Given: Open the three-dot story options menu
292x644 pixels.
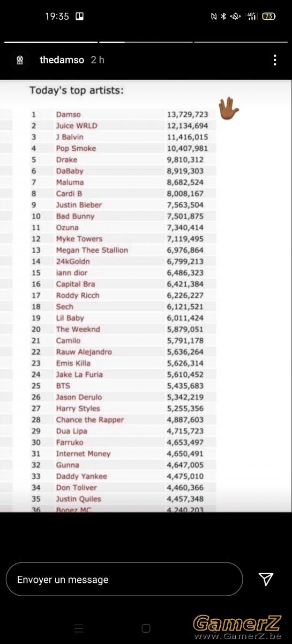Looking at the screenshot, I should point(275,60).
